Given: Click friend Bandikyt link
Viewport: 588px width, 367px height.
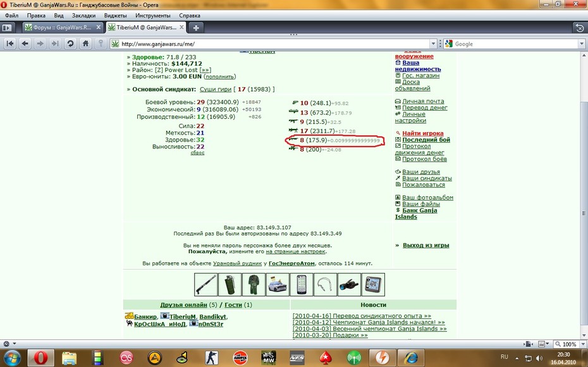Looking at the screenshot, I should (x=212, y=317).
